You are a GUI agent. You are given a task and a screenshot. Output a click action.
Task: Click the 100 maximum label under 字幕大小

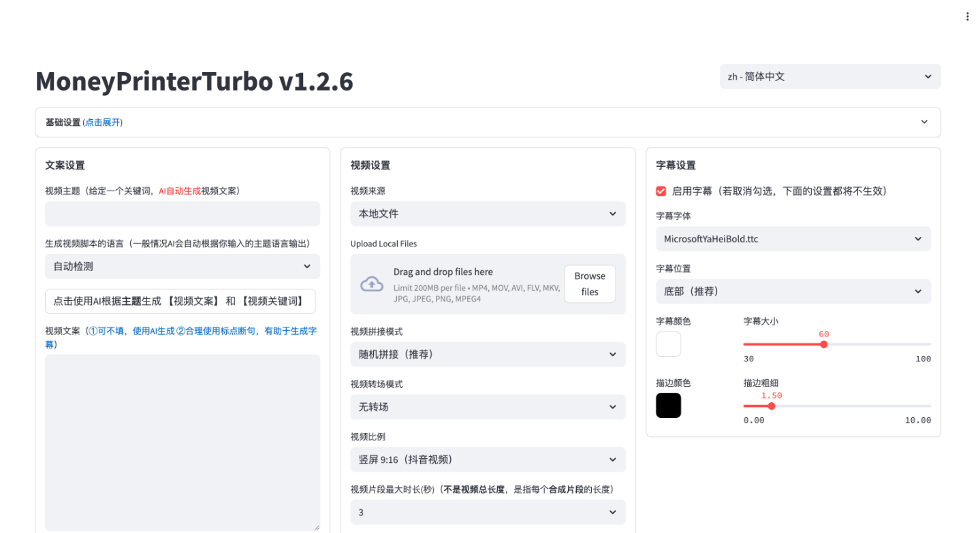coord(923,359)
